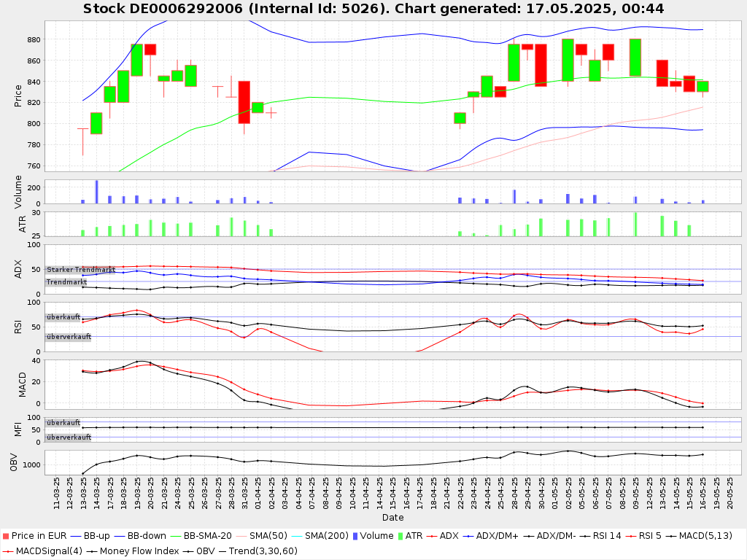Click the green ATR legend swatch
This screenshot has width=747, height=560.
coord(400,536)
